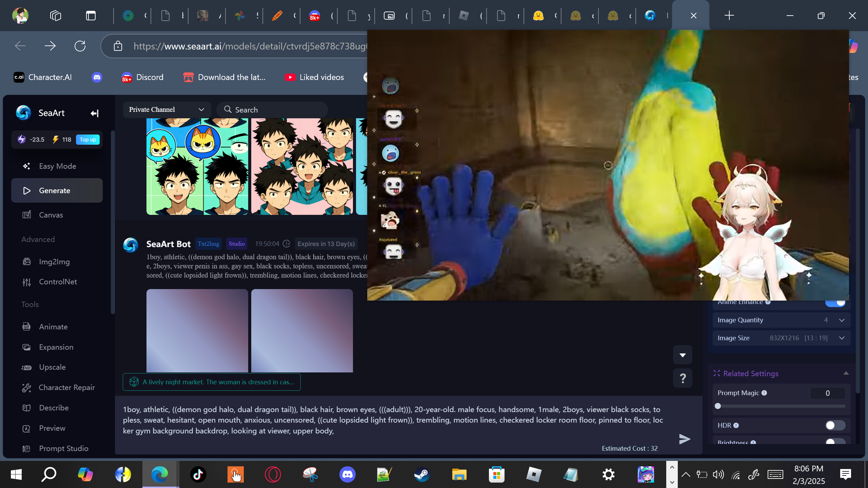Switch to the orange pencil icon tab
Viewport: 868px width, 488px height.
[x=277, y=16]
